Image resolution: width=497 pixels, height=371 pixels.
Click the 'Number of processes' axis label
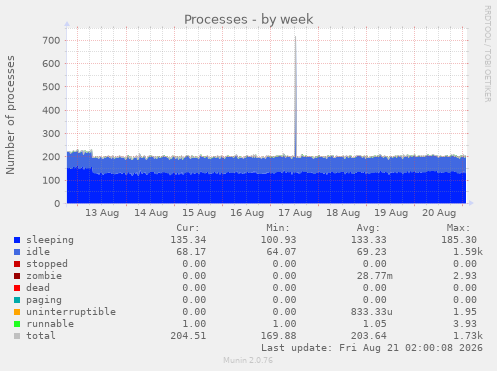(10, 115)
